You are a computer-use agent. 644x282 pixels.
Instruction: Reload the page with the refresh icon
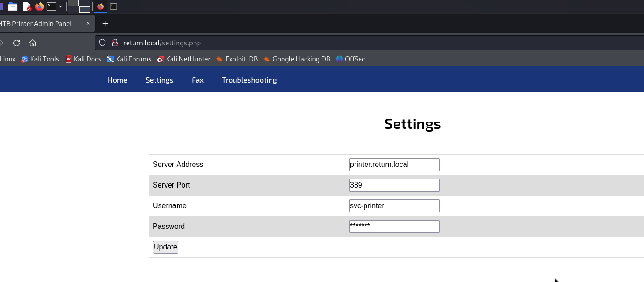tap(17, 43)
